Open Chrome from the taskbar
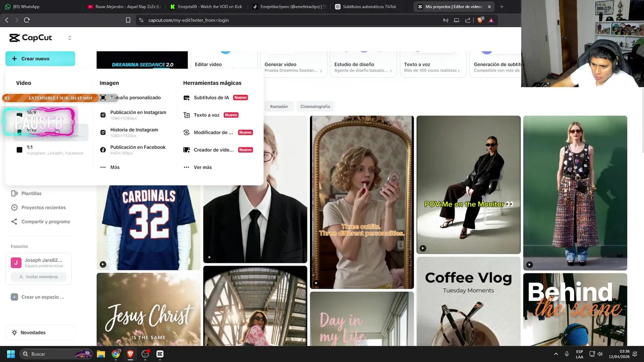The width and height of the screenshot is (644, 362). [x=116, y=354]
